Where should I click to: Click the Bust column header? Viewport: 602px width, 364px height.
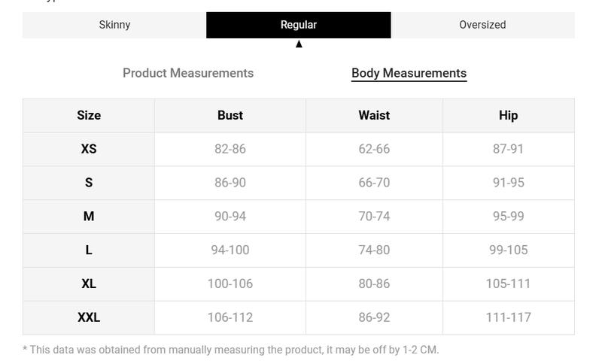point(230,116)
